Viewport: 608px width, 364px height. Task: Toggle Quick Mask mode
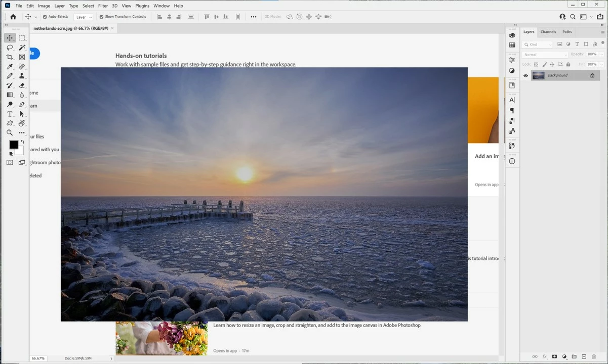(10, 162)
